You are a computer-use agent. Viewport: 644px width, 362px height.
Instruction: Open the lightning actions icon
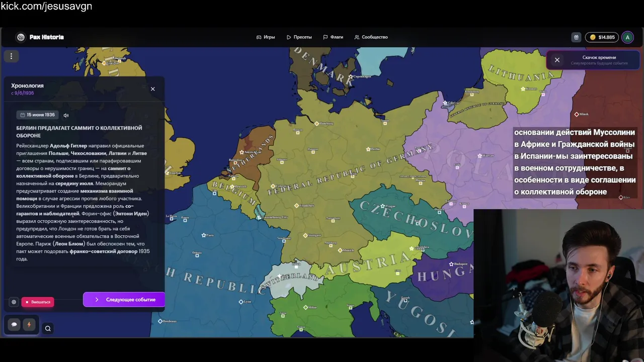tap(29, 325)
